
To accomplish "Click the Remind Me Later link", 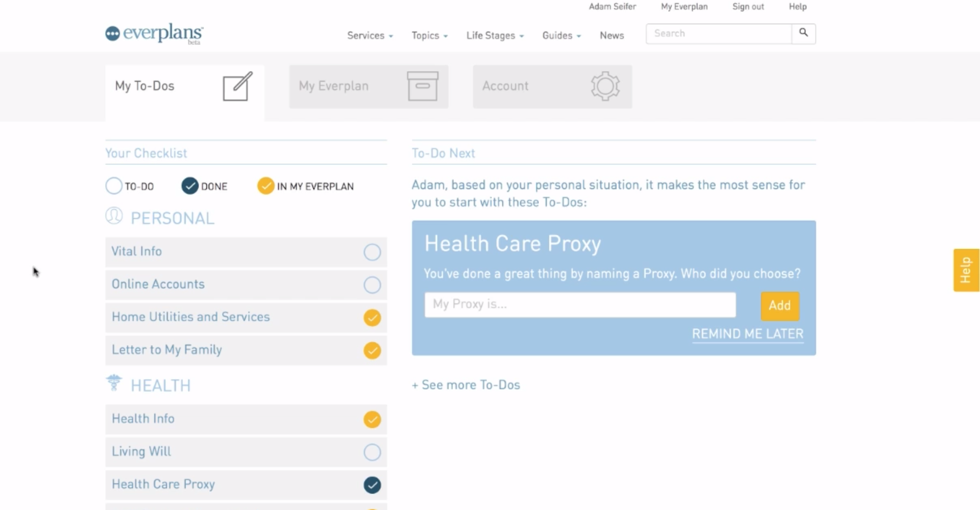I will click(x=748, y=334).
